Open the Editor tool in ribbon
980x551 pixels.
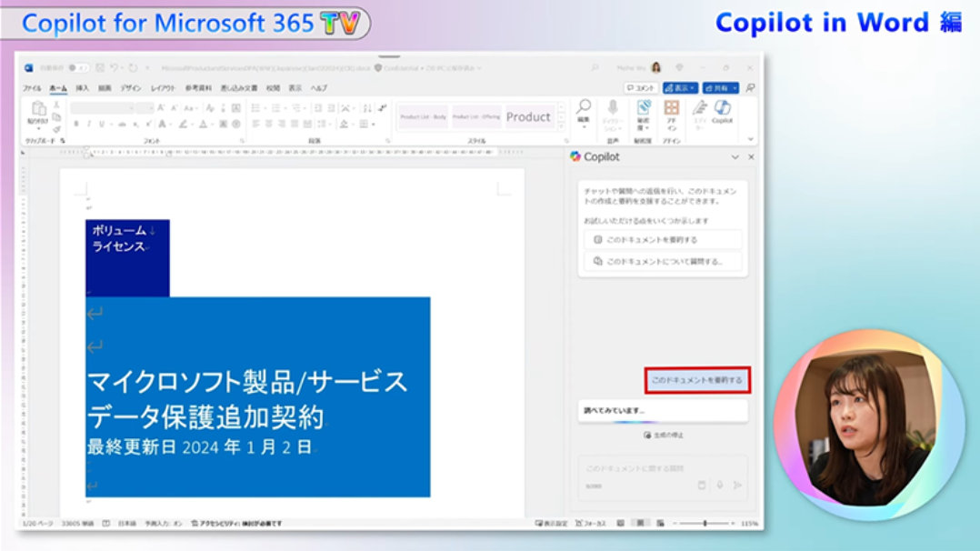(699, 111)
